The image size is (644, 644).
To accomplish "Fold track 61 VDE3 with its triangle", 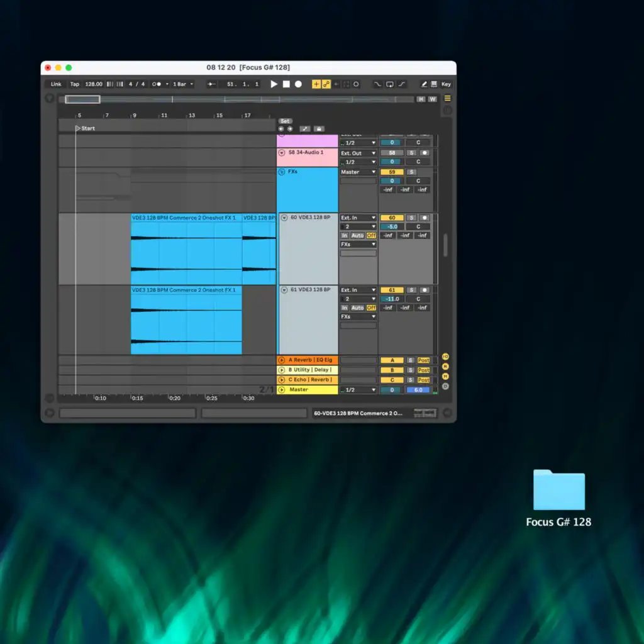I will pos(284,290).
